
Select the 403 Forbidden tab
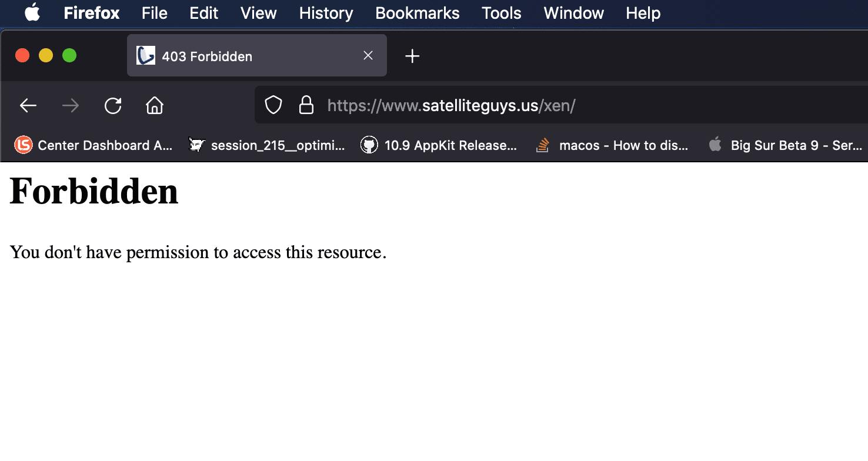point(235,56)
